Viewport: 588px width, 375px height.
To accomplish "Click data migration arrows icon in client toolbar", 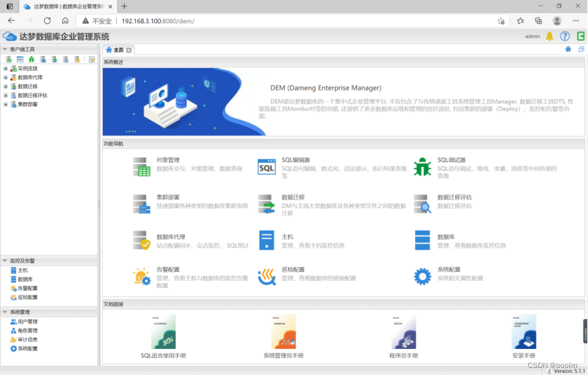I will 55,59.
